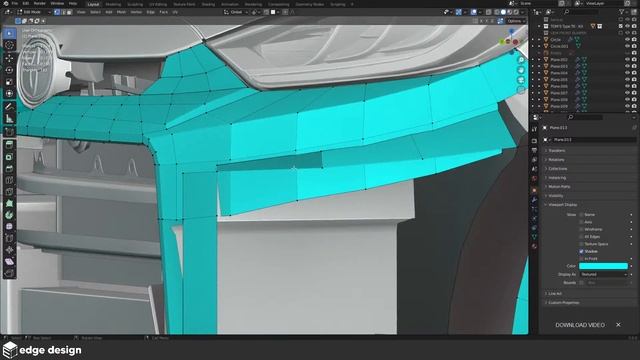
Task: Select the Edge Slide tool
Action: tap(9, 238)
